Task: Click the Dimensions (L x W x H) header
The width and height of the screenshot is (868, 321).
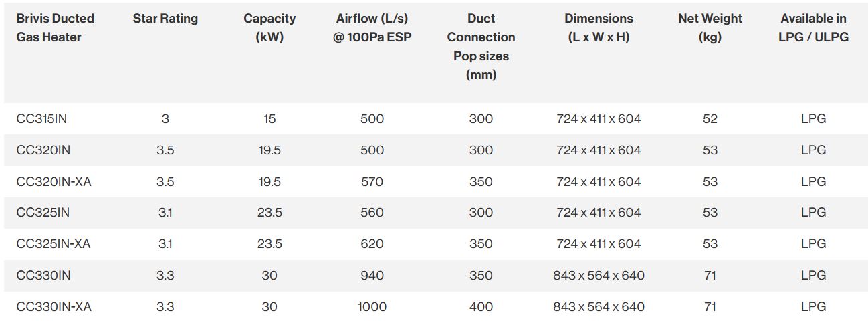Action: pos(599,28)
